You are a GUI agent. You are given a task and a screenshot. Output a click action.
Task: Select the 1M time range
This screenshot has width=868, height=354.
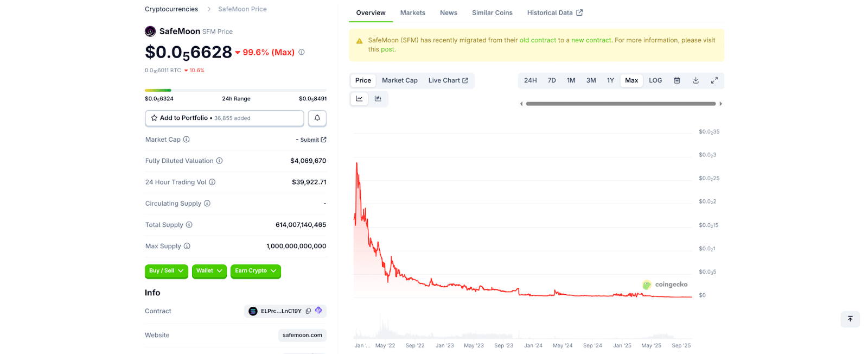[571, 80]
